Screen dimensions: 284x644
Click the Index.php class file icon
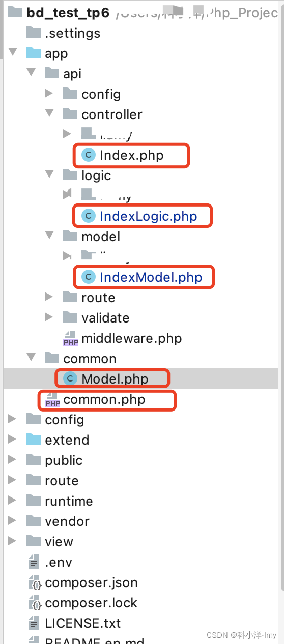tap(89, 155)
